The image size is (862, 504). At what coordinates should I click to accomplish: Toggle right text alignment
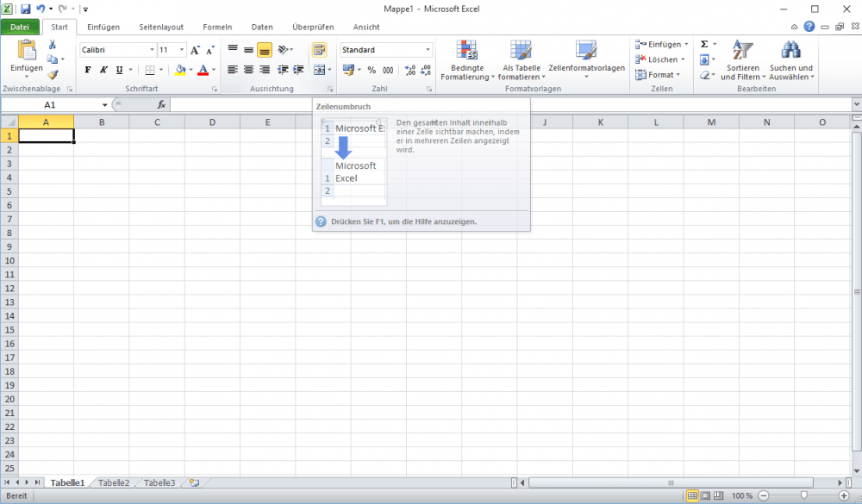point(265,69)
